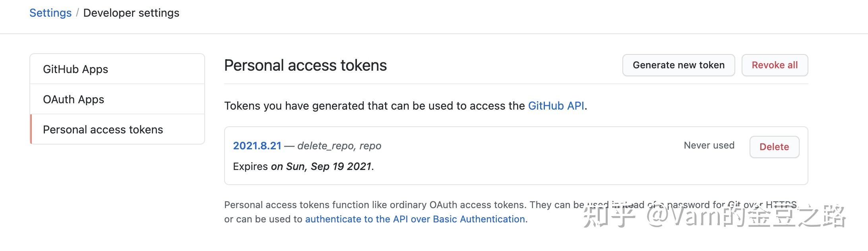
Task: Click the sidebar navigation panel
Action: tap(117, 99)
